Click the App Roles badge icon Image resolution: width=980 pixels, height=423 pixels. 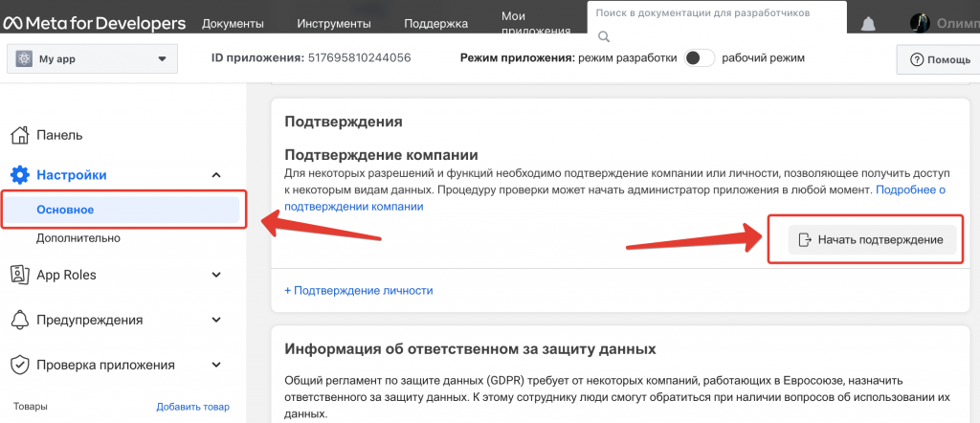[x=21, y=275]
